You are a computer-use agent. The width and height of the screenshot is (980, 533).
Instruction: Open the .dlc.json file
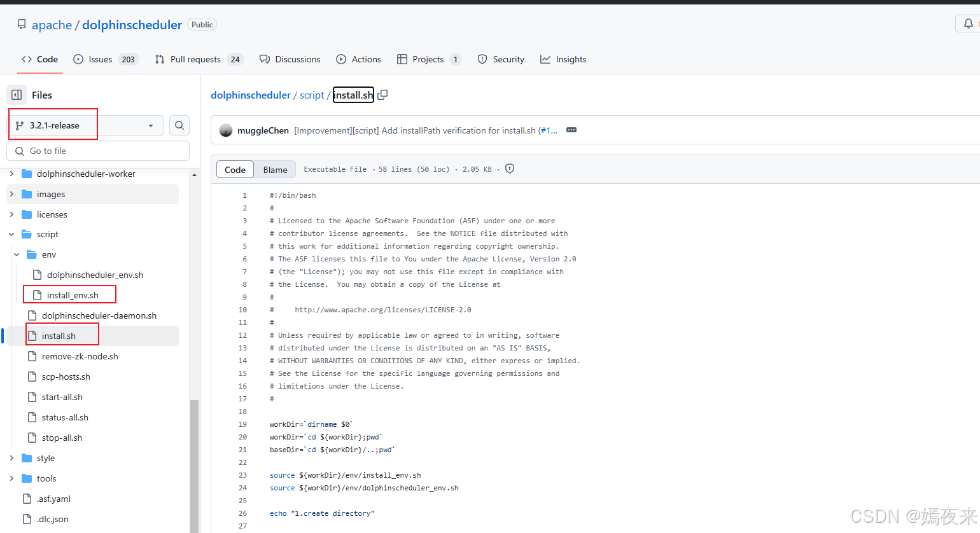tap(52, 519)
